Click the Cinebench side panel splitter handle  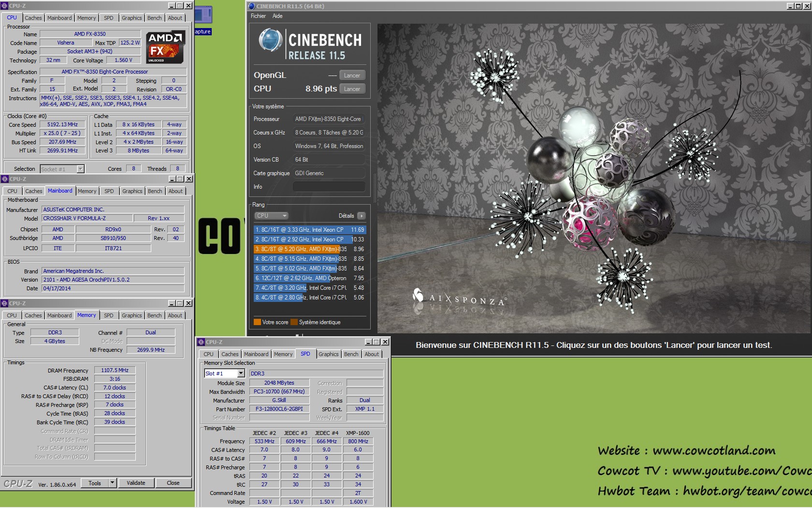(375, 188)
